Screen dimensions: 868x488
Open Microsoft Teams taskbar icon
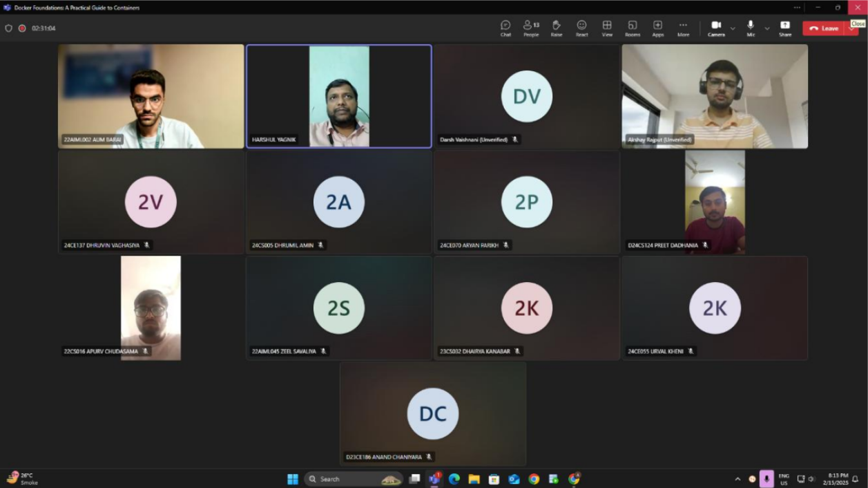coord(434,479)
